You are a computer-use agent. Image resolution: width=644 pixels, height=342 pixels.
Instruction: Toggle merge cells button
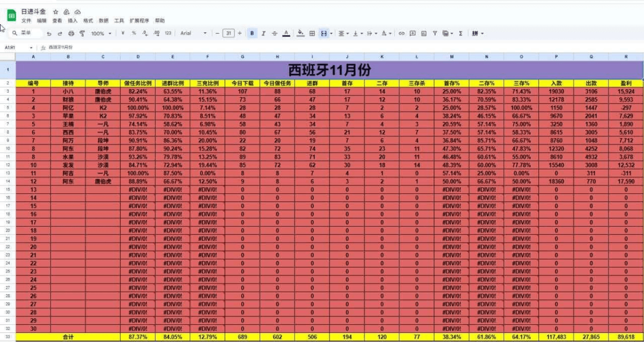324,33
